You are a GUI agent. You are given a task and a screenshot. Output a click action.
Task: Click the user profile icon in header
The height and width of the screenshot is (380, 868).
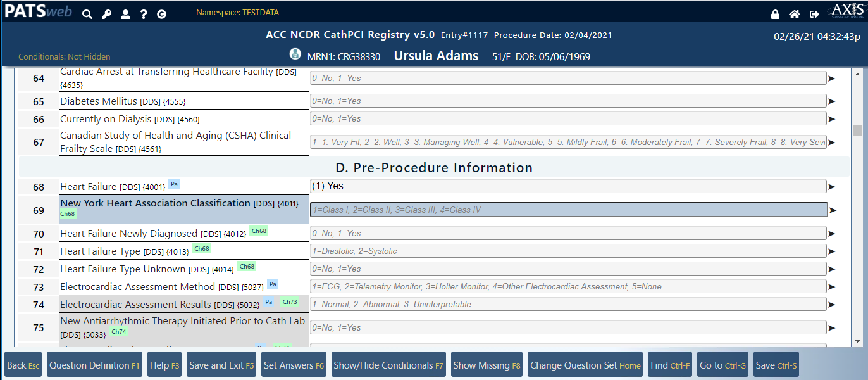coord(125,14)
